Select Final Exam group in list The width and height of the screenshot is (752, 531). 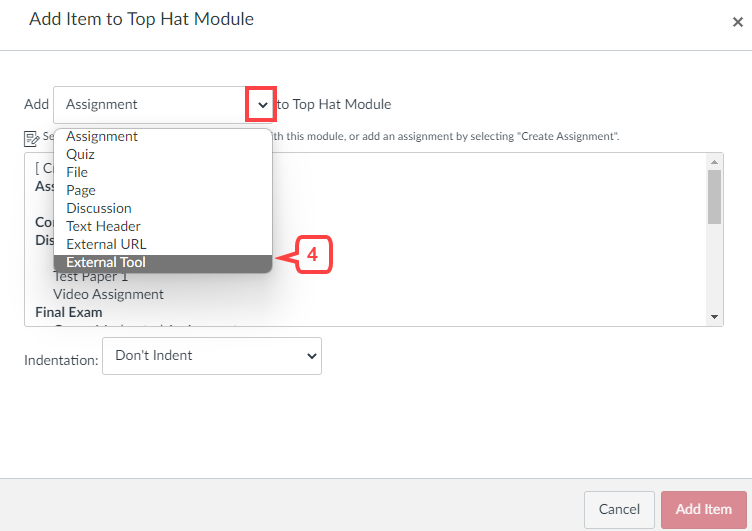[x=69, y=312]
